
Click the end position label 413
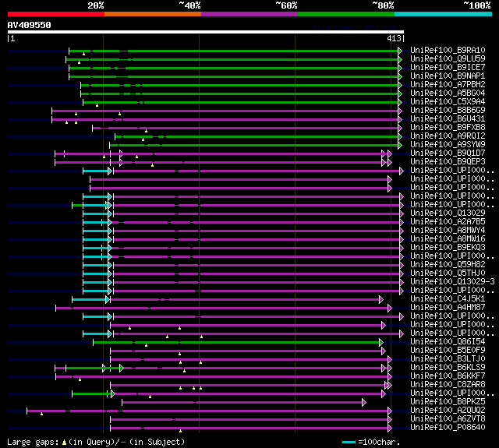tap(394, 38)
